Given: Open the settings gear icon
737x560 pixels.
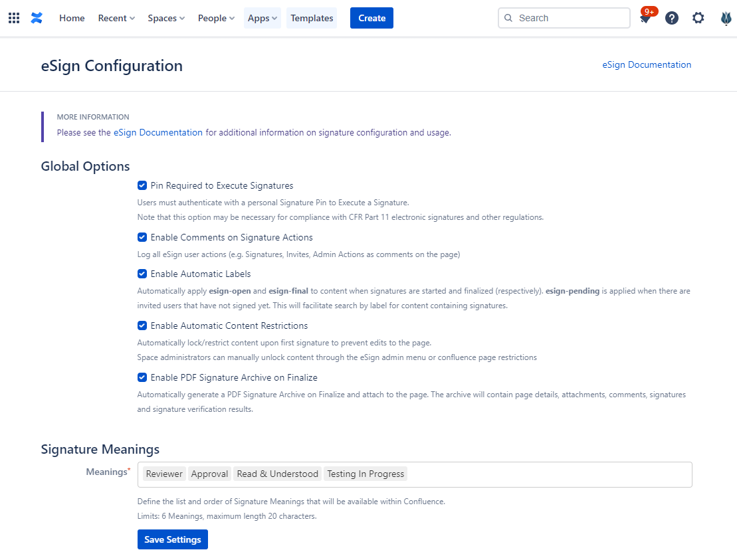Looking at the screenshot, I should pyautogui.click(x=698, y=18).
